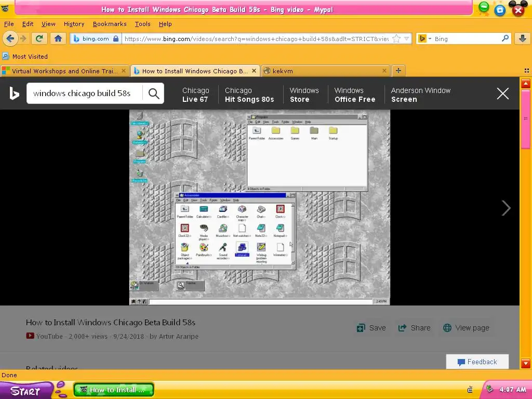
Task: Bookmark this page with the star icon
Action: pos(396,38)
